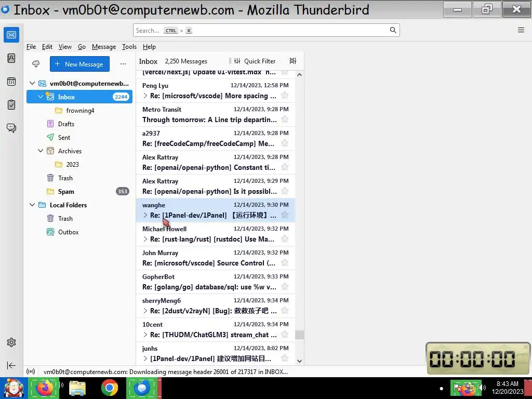Open the 2023 archive folder
The height and width of the screenshot is (399, 532).
(79, 165)
